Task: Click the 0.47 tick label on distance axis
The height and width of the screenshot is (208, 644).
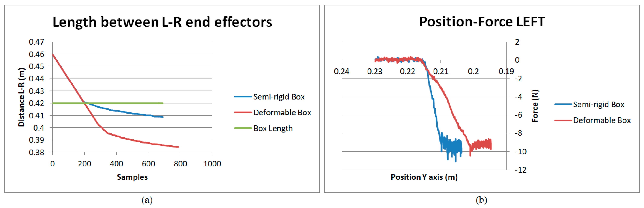Action: coord(36,42)
